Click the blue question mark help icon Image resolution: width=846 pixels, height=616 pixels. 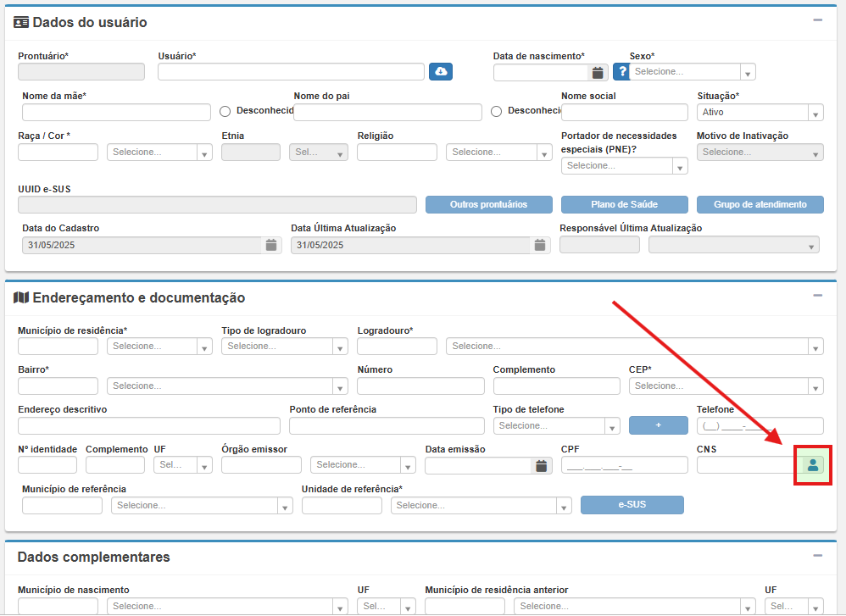tap(621, 72)
